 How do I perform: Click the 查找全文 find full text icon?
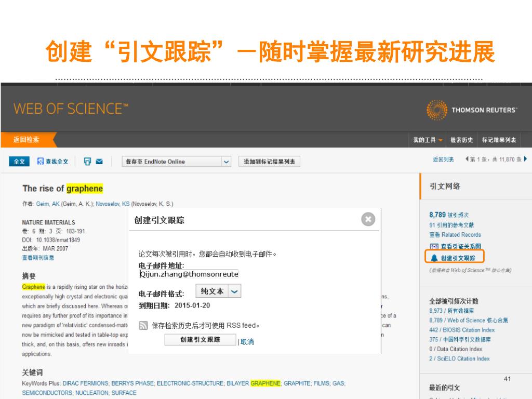[41, 162]
